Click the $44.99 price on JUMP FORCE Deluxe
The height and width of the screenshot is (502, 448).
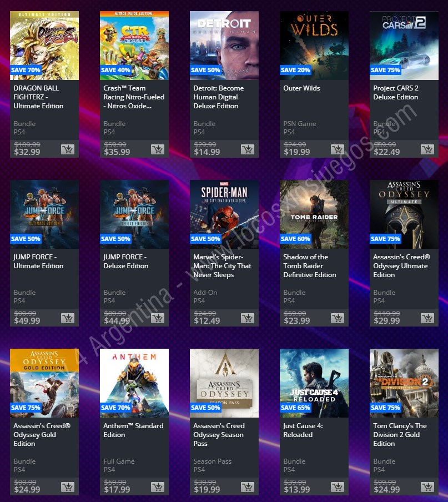(x=117, y=320)
